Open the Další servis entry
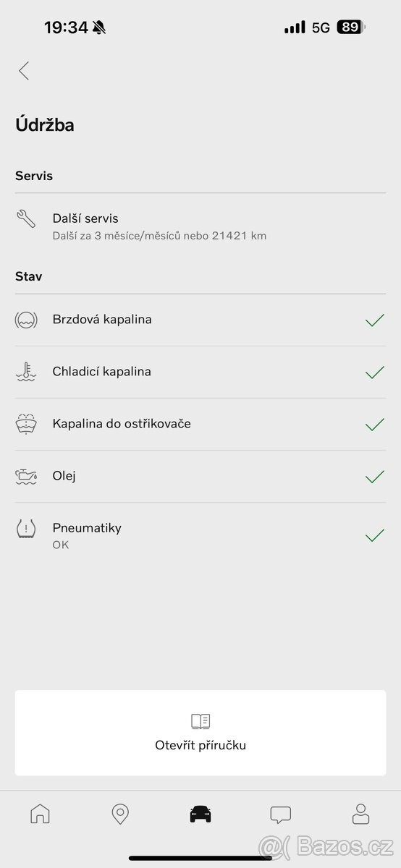Viewport: 401px width, 868px height. click(200, 226)
